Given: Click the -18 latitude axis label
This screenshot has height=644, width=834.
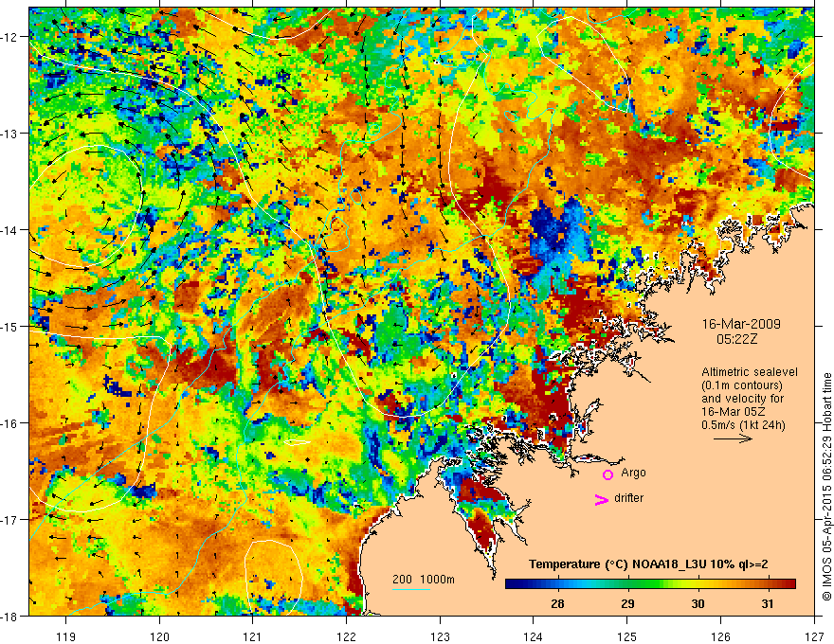Looking at the screenshot, I should click(10, 617).
